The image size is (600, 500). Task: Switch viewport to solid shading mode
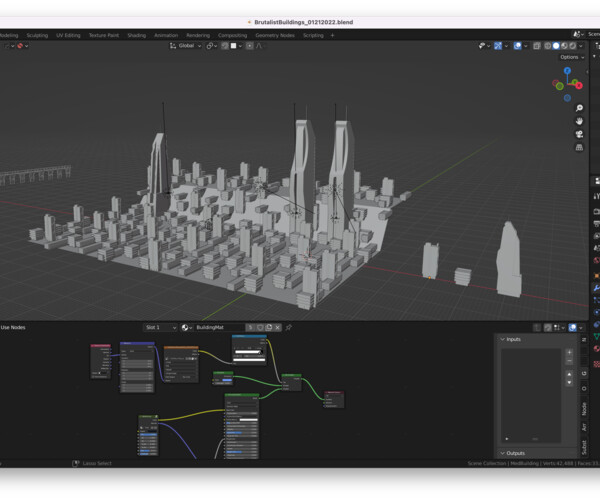556,45
